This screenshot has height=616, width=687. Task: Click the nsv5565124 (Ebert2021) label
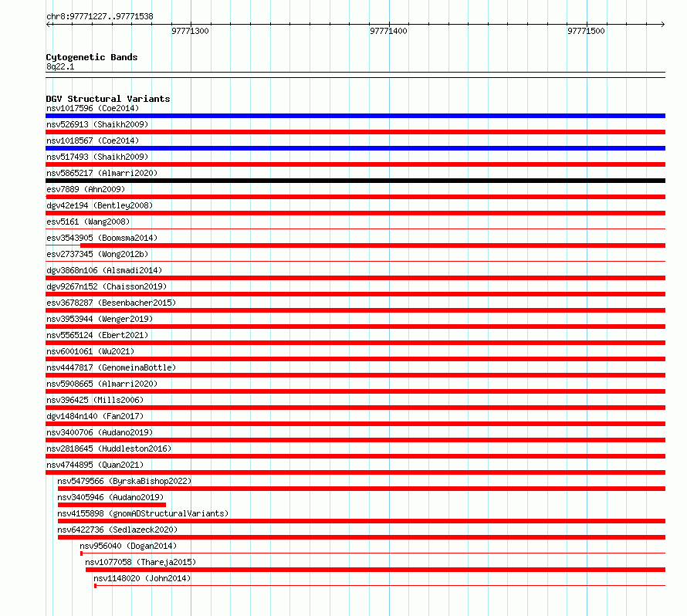click(x=97, y=335)
